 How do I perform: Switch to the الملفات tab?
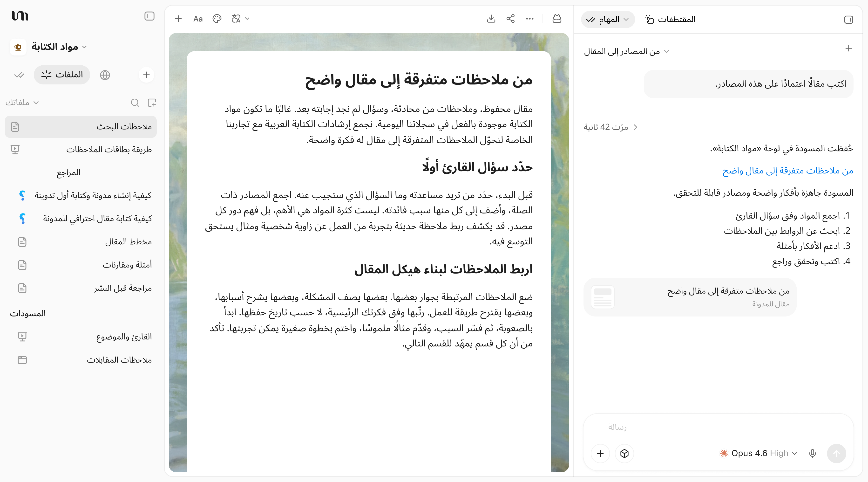point(62,75)
